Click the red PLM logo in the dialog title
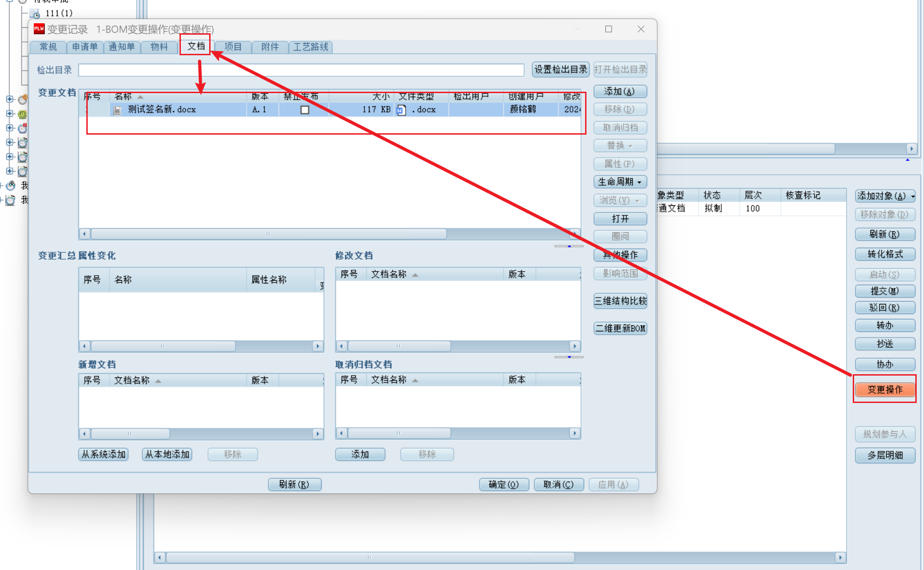This screenshot has height=570, width=924. (x=39, y=29)
